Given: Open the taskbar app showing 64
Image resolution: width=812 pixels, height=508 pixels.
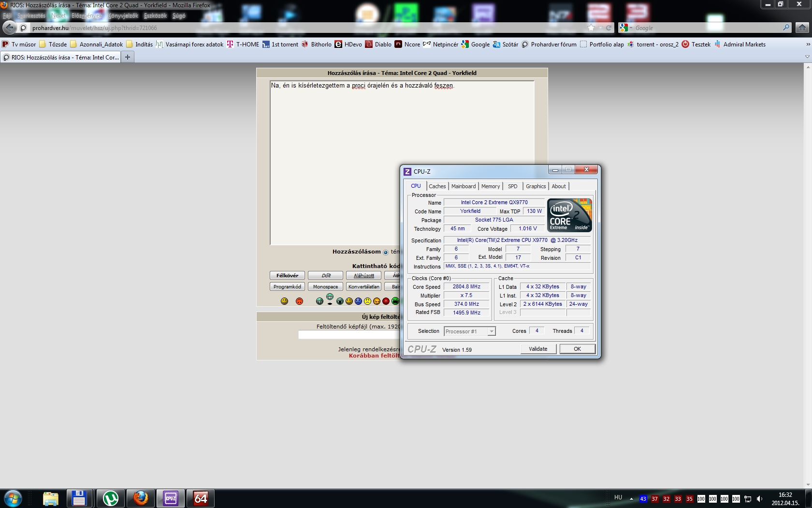Looking at the screenshot, I should (201, 498).
